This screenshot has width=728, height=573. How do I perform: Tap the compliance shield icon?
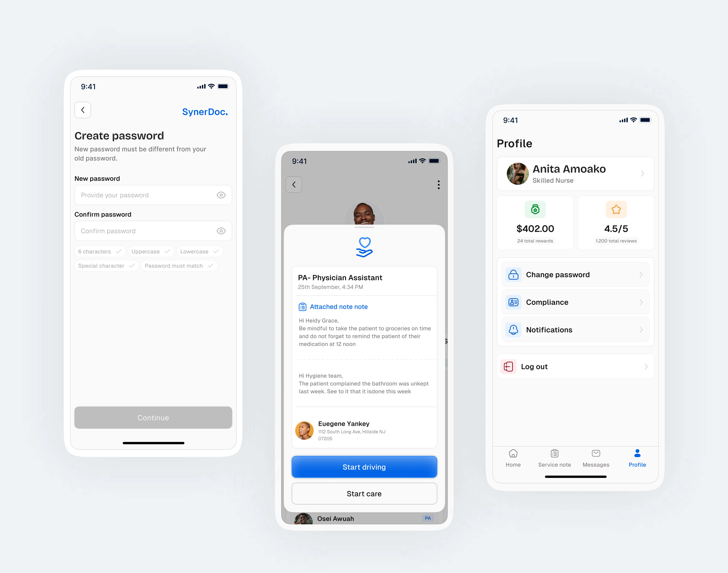[512, 302]
